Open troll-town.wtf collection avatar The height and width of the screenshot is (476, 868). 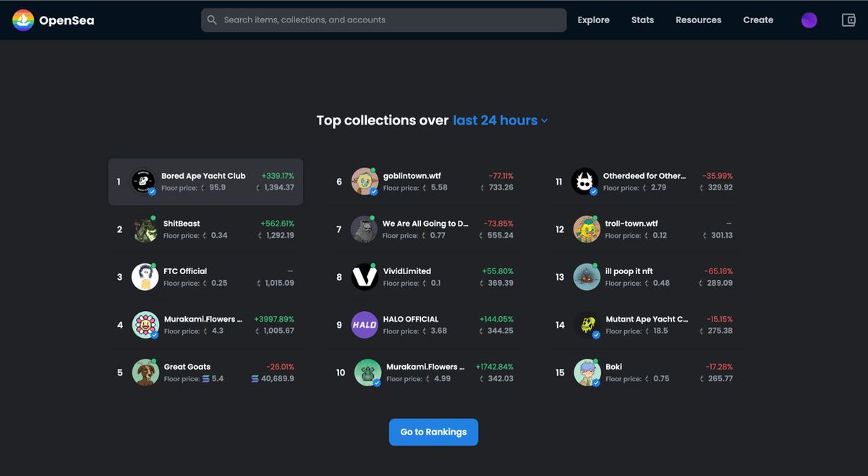click(587, 229)
